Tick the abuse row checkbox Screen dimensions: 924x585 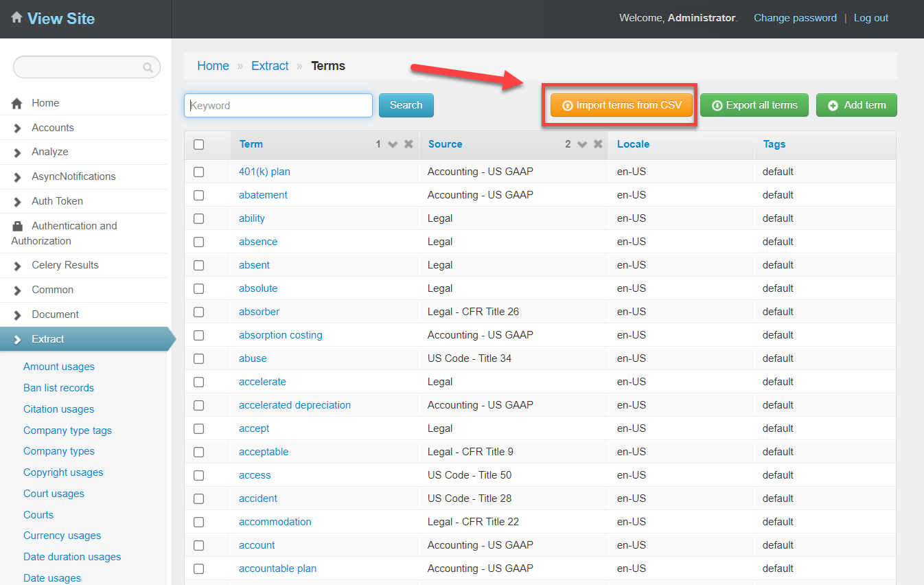tap(199, 358)
